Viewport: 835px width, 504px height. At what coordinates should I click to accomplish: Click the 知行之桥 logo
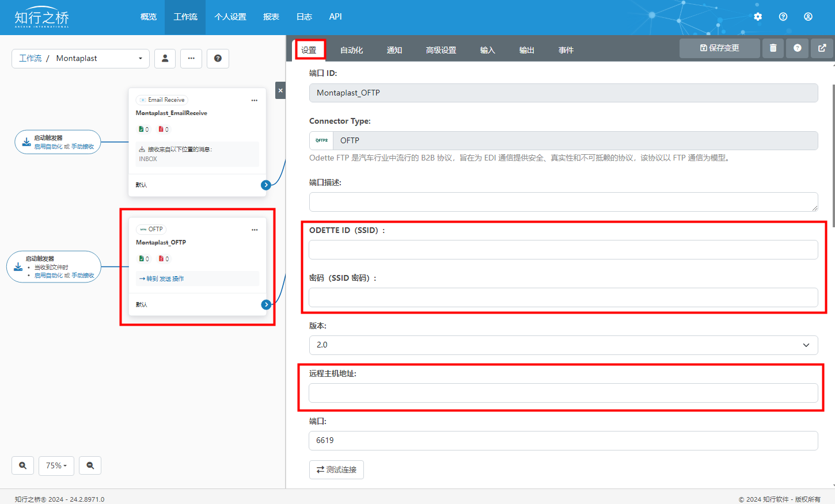click(41, 18)
